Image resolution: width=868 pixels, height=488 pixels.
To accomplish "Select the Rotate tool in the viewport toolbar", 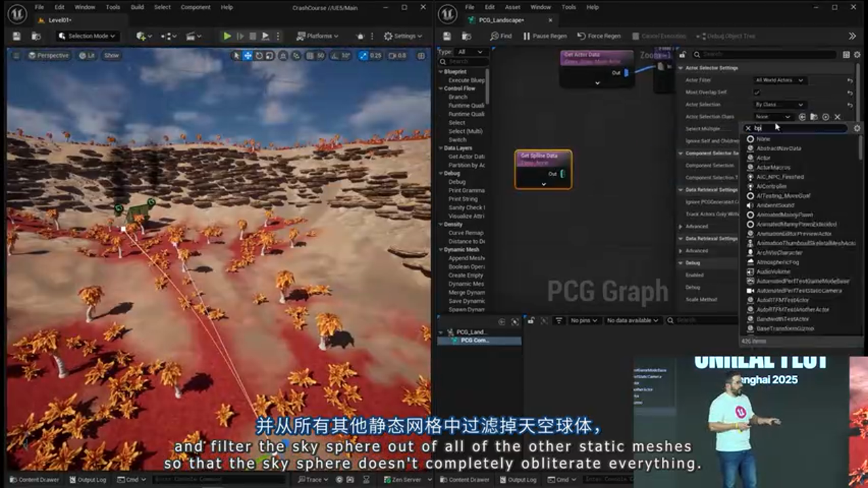I will (x=259, y=55).
